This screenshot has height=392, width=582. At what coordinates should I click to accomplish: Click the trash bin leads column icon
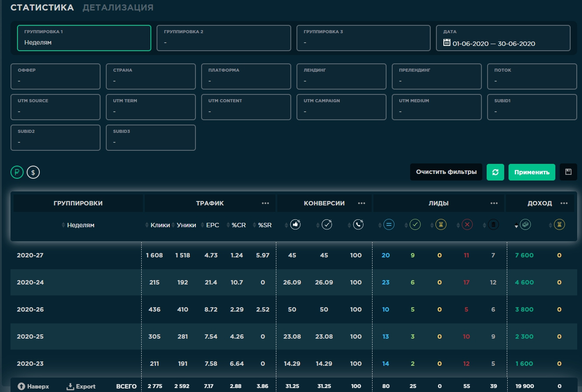coord(494,225)
